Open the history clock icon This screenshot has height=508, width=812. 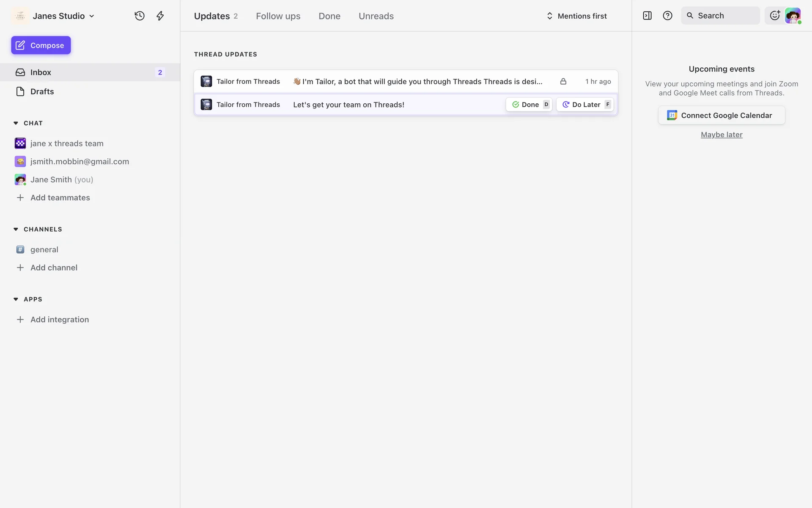tap(140, 16)
